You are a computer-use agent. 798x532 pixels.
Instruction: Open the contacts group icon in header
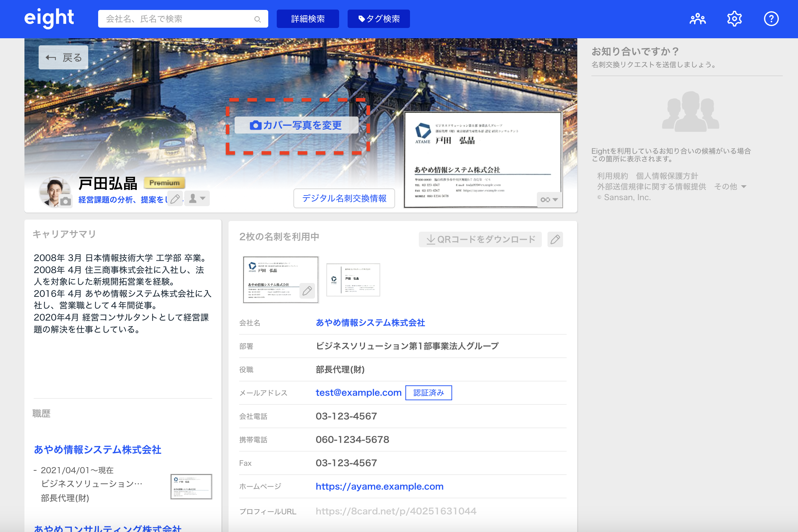click(697, 19)
